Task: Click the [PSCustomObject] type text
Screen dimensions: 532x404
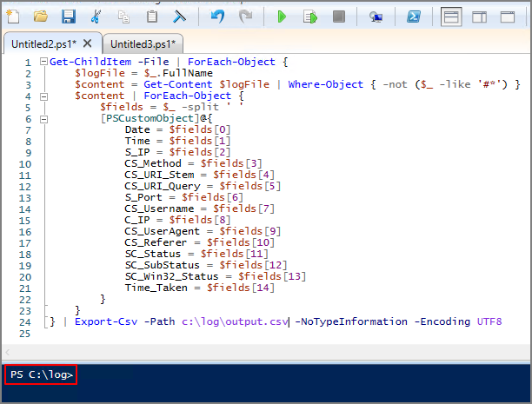Action: click(x=150, y=118)
